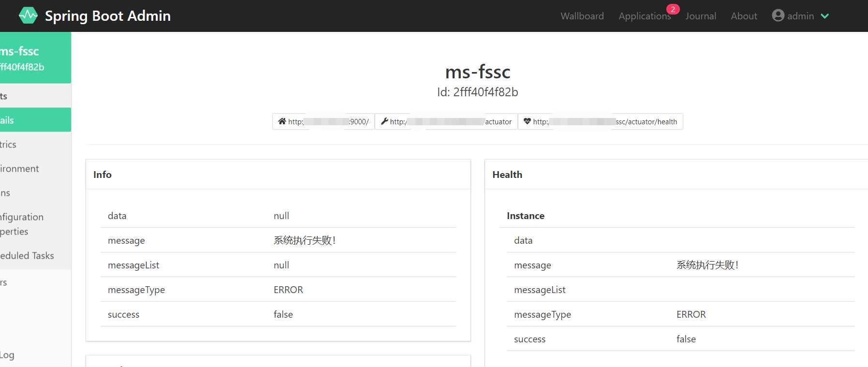Select Details in the sidebar

35,120
